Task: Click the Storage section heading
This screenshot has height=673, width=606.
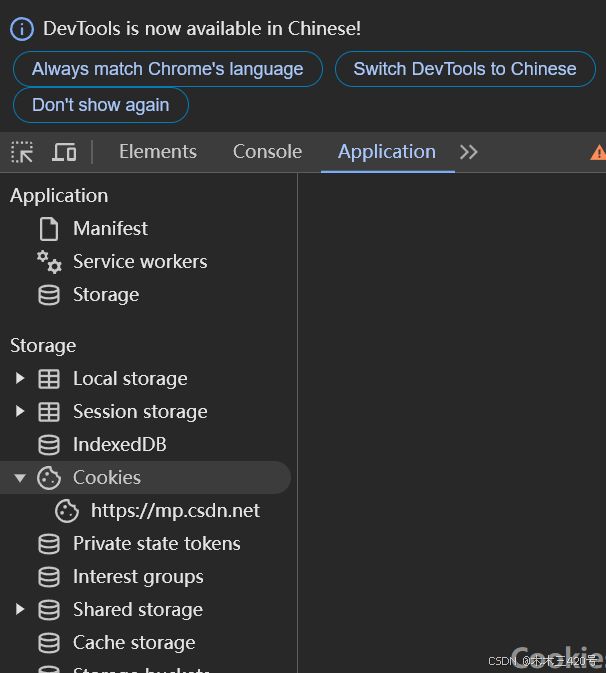Action: coord(43,346)
